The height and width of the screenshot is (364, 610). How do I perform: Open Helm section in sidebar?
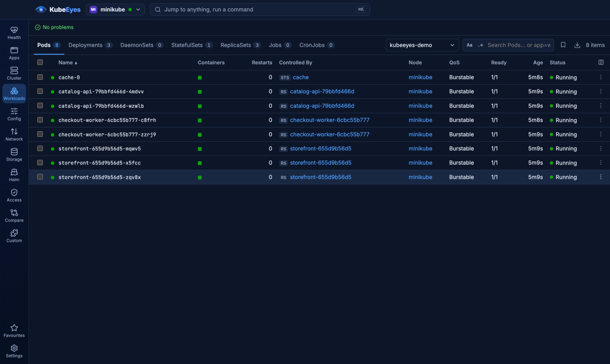coord(14,175)
